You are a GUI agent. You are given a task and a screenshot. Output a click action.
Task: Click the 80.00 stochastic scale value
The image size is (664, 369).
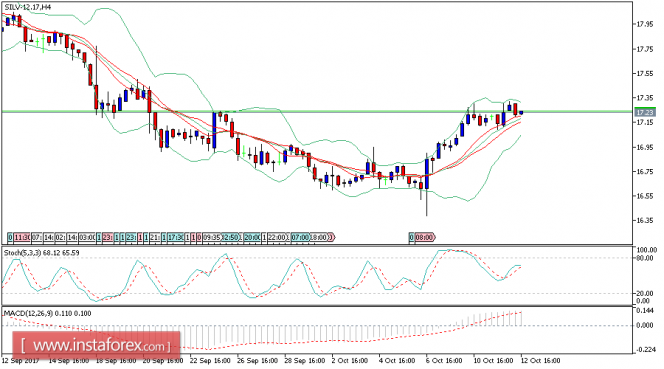coord(645,258)
